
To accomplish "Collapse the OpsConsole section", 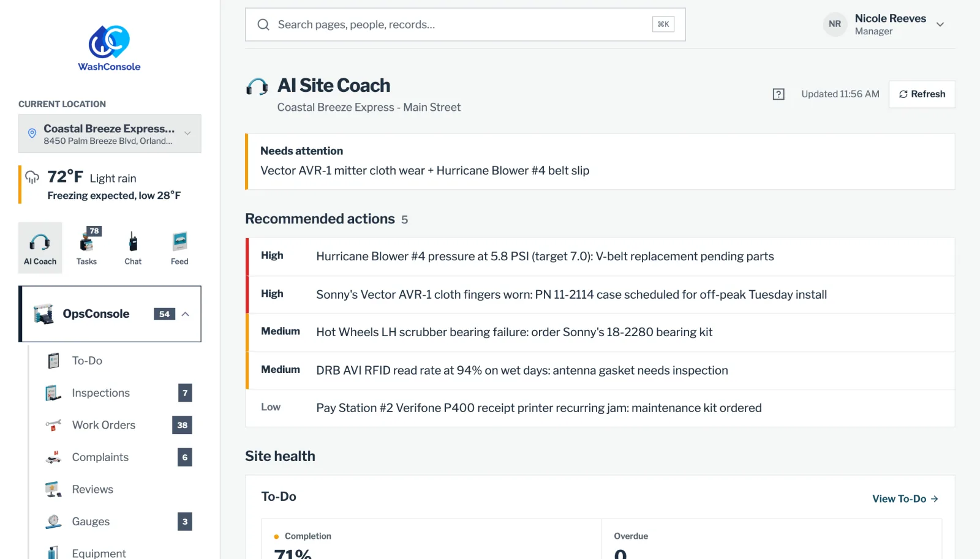I will point(186,314).
